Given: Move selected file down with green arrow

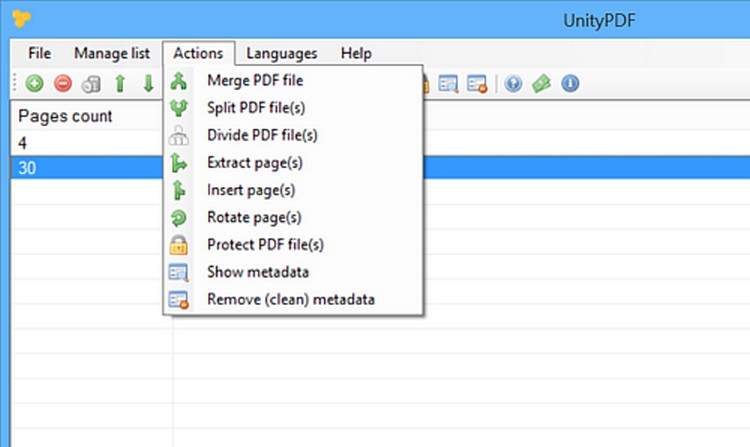Looking at the screenshot, I should coord(148,84).
